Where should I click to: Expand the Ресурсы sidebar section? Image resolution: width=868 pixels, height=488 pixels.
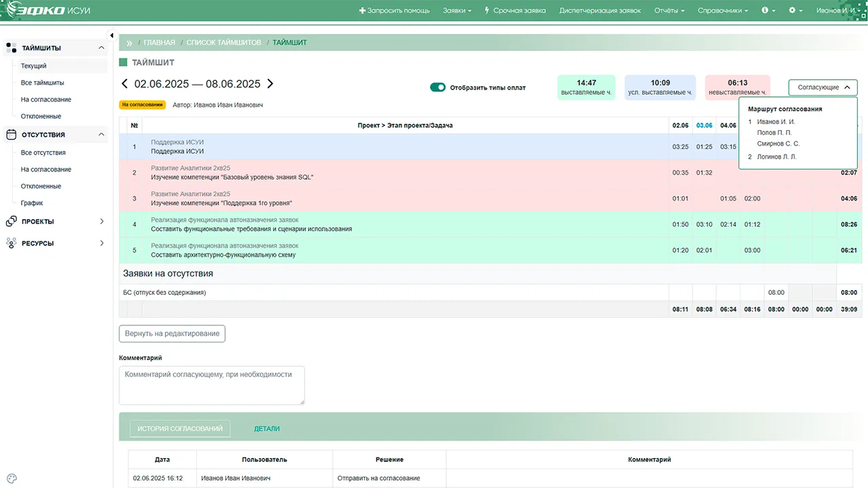click(x=102, y=243)
